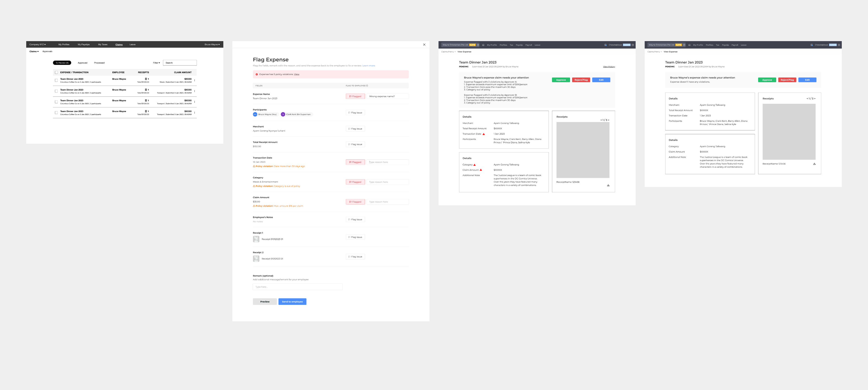Flag issue on the Participants field

pyautogui.click(x=355, y=113)
